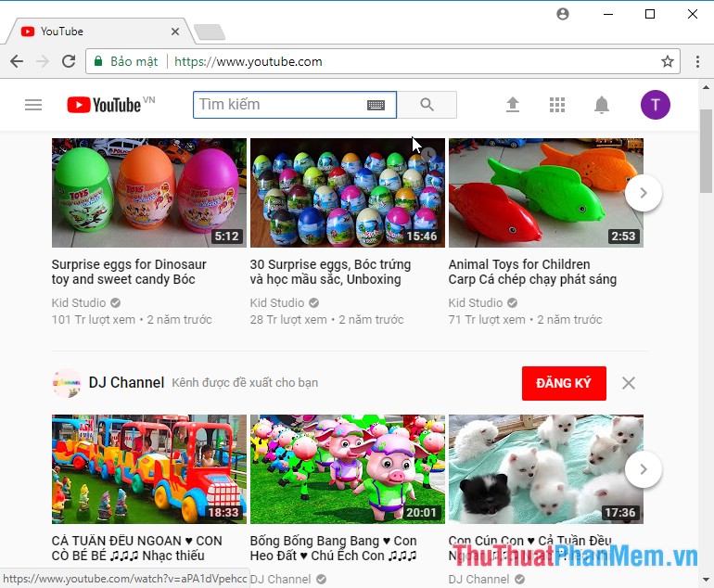Click the YouTube VN logo
The image size is (714, 588).
tap(111, 105)
